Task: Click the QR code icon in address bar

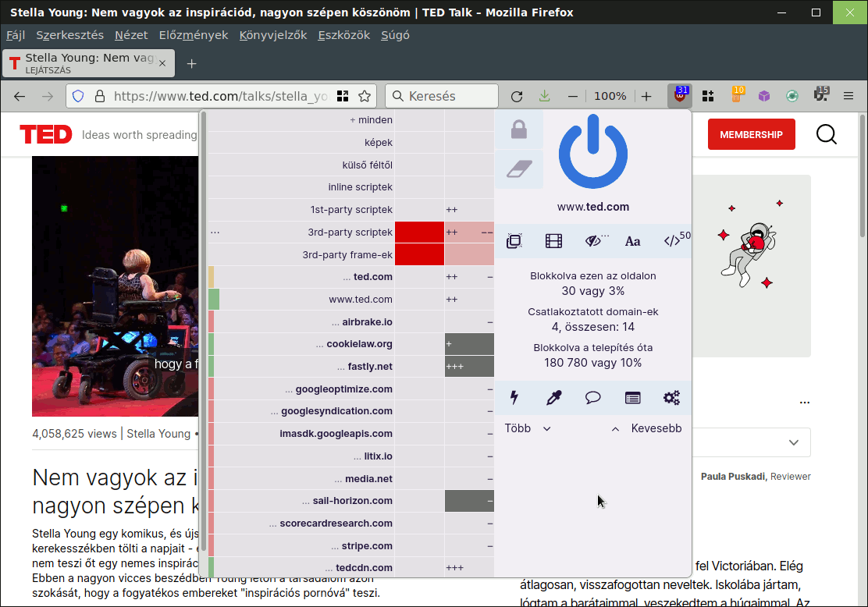Action: [x=343, y=96]
